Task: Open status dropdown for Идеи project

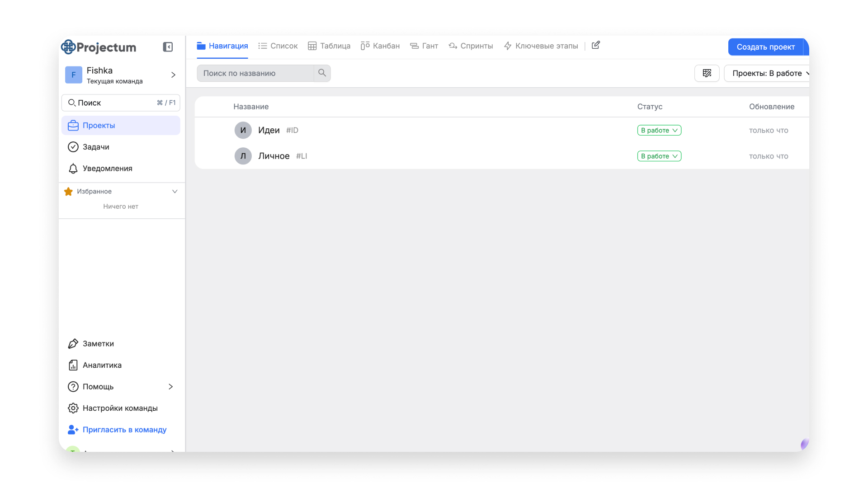Action: coord(659,130)
